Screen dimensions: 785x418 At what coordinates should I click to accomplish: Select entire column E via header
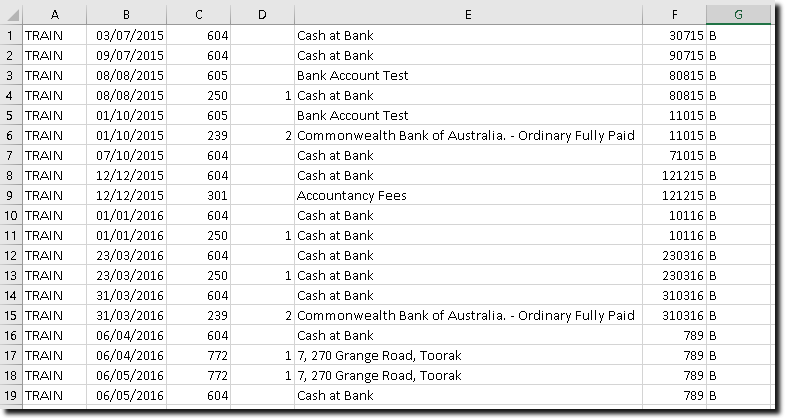click(467, 14)
